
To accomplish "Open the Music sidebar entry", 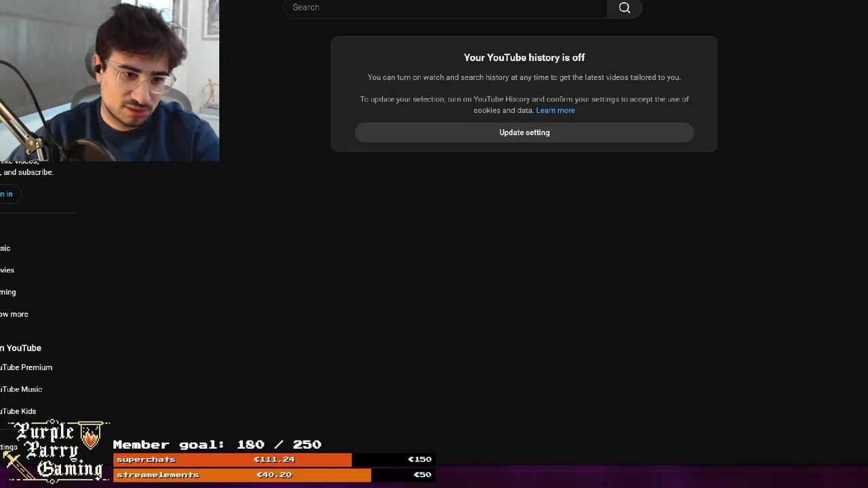I will (5, 248).
